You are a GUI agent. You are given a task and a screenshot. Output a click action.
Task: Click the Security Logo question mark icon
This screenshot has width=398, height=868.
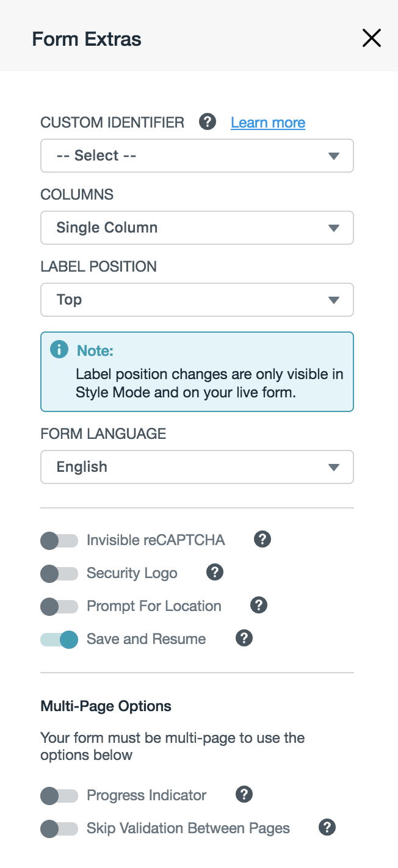[214, 572]
